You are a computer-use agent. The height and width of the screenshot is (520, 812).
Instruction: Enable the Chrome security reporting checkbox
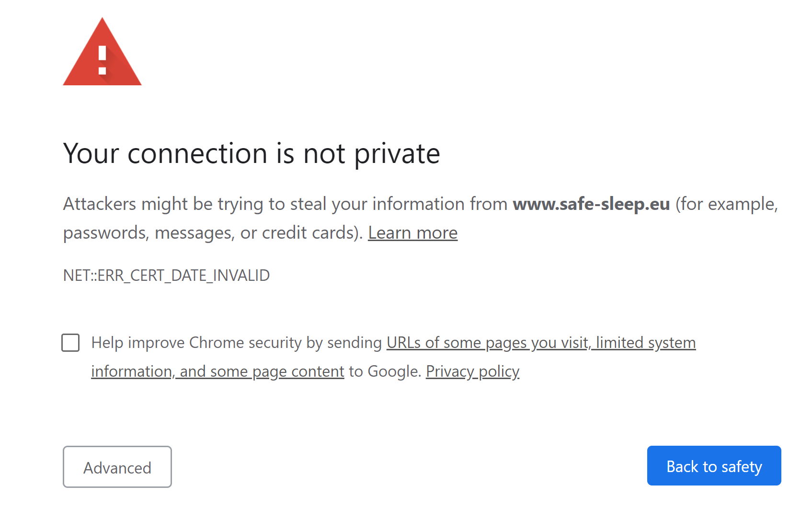tap(70, 343)
